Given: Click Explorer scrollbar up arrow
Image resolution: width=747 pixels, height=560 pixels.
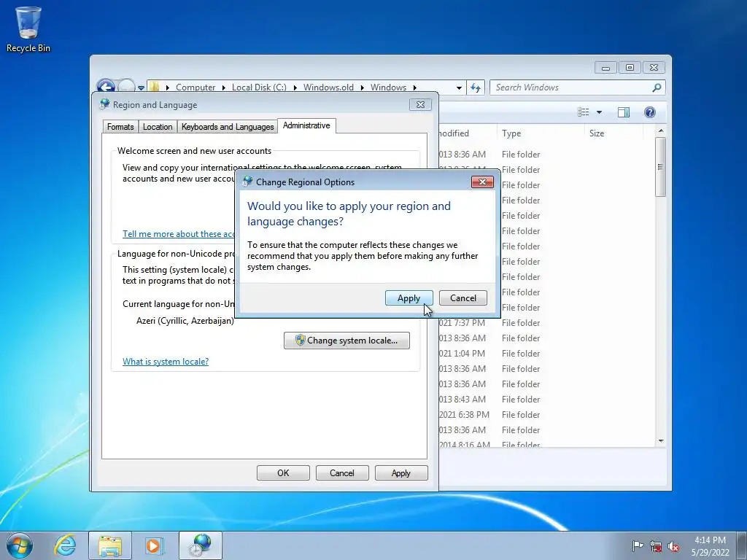Looking at the screenshot, I should (661, 131).
